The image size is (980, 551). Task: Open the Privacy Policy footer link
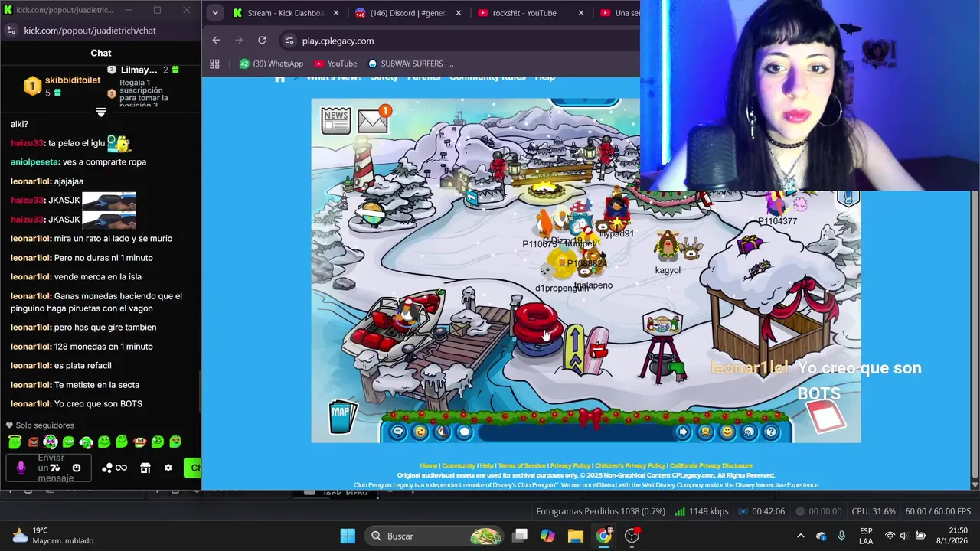570,465
